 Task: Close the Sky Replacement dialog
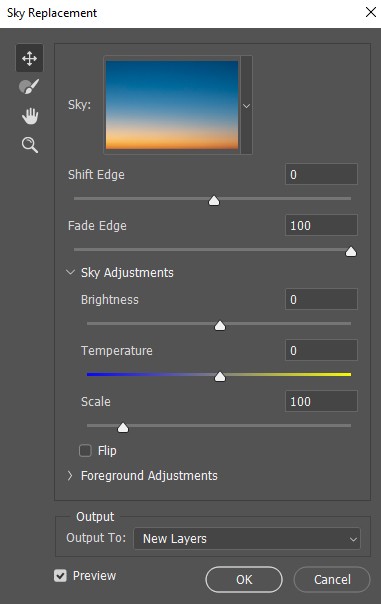[x=371, y=12]
